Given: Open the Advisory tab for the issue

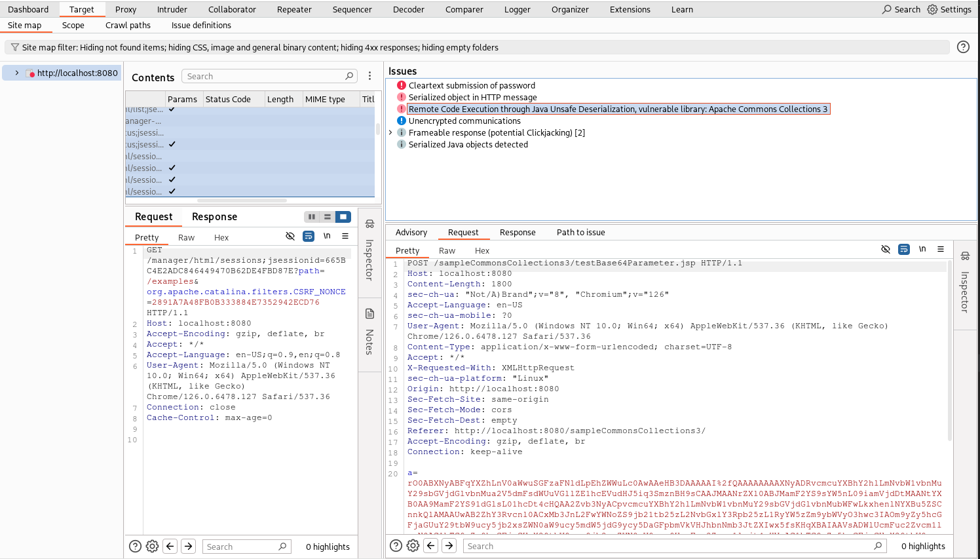Looking at the screenshot, I should [x=411, y=233].
